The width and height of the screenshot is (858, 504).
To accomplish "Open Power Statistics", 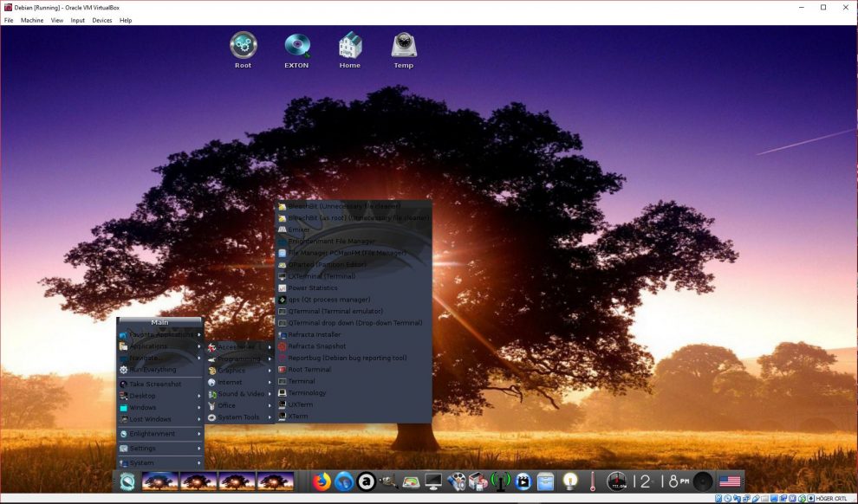I will (313, 288).
